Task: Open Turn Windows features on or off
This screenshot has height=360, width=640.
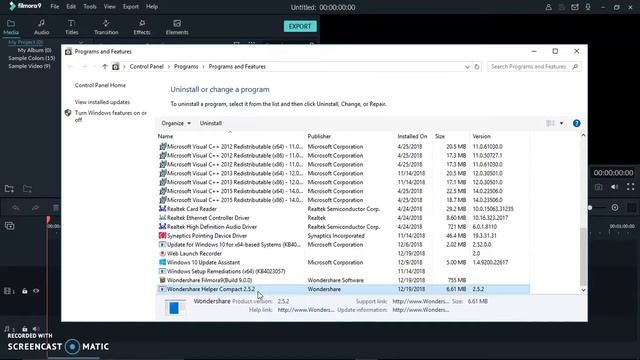Action: click(111, 116)
